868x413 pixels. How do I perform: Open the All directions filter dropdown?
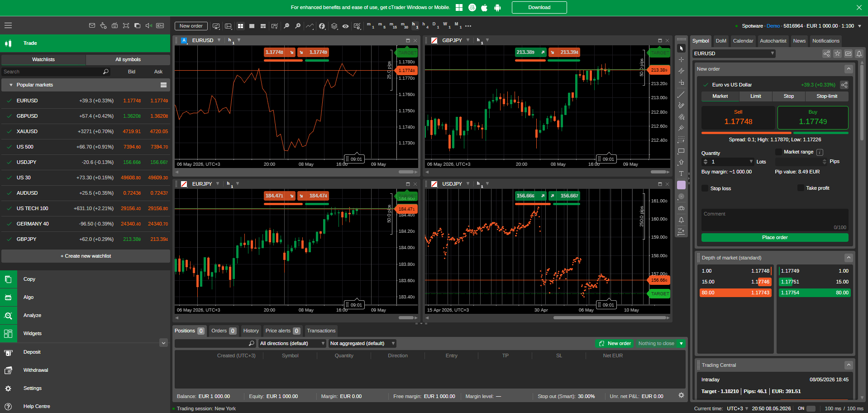(292, 343)
